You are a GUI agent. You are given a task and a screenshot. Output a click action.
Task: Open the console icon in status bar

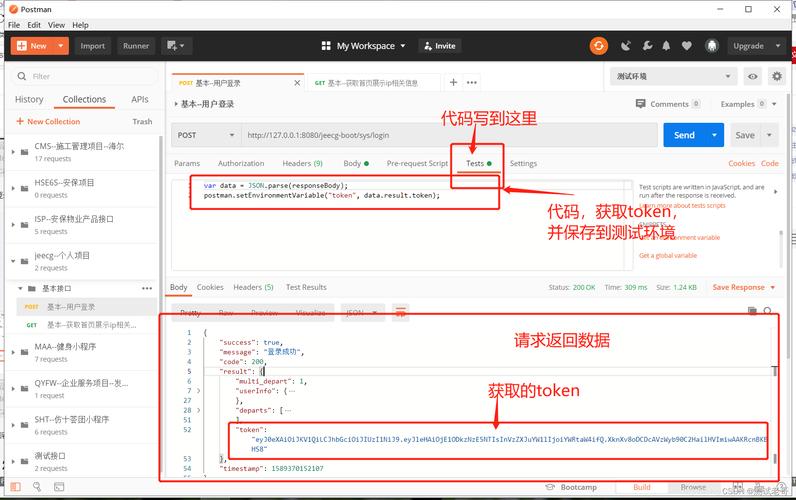[59, 487]
